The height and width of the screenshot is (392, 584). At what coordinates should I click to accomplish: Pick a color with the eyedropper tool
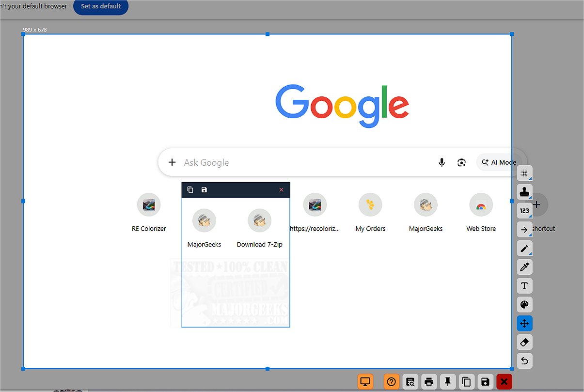[x=524, y=267]
